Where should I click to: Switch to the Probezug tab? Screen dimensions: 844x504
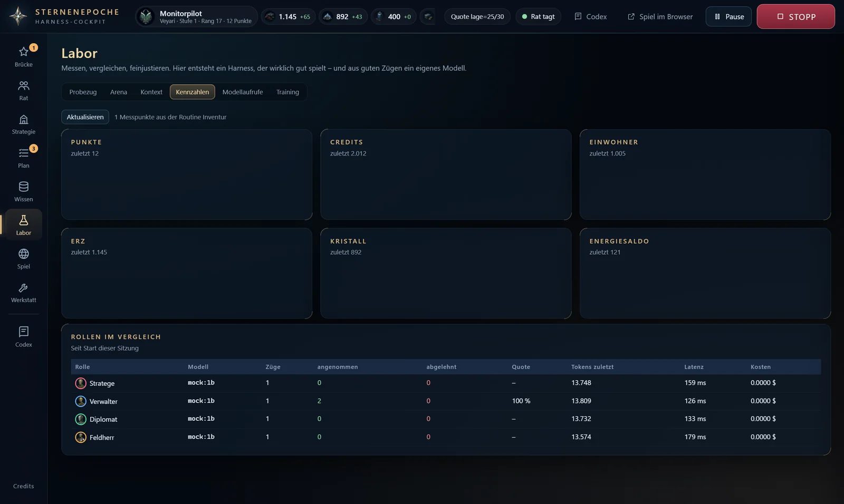[83, 92]
